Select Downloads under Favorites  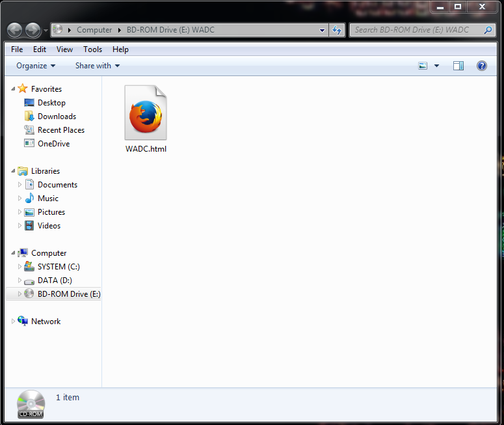pos(57,117)
